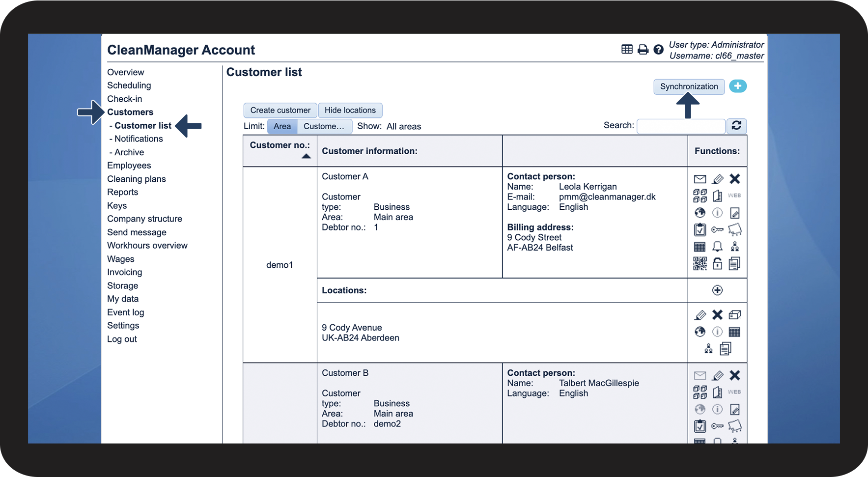
Task: Click the blue plus button next to Synchronization
Action: [737, 86]
